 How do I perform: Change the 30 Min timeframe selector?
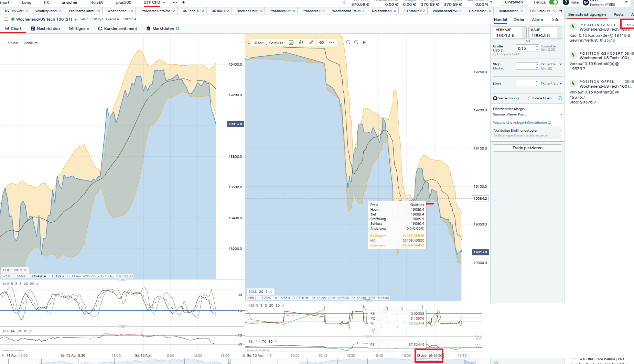(13, 43)
